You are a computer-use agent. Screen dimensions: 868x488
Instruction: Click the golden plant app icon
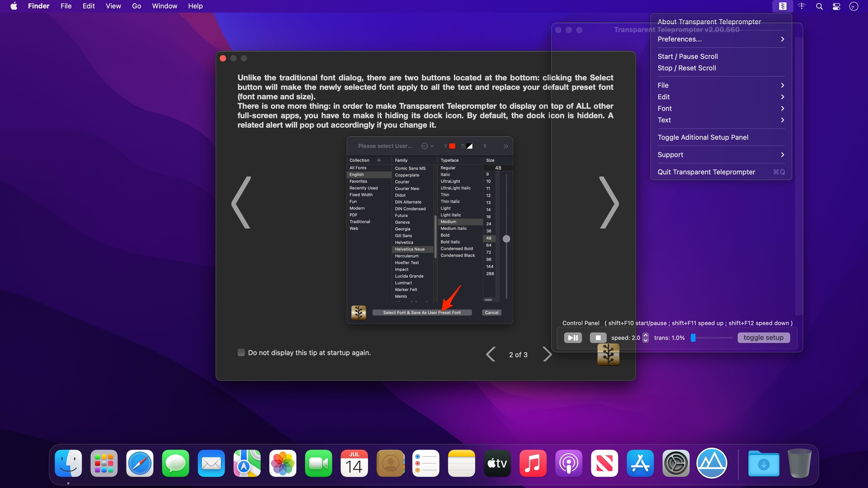pos(608,355)
